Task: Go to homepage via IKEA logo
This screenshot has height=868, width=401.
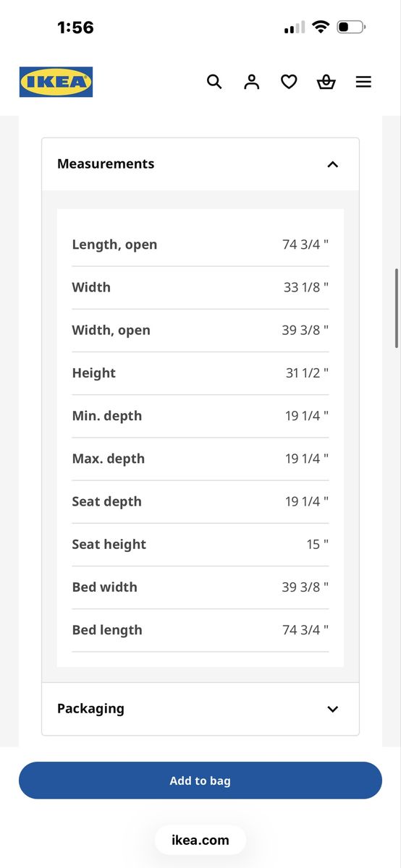Action: 56,82
